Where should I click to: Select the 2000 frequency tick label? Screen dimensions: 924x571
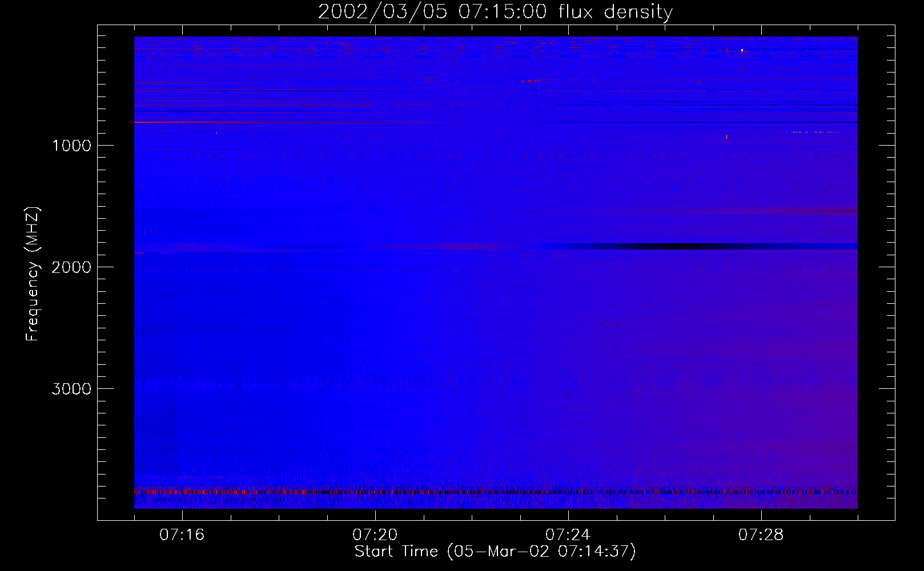71,267
